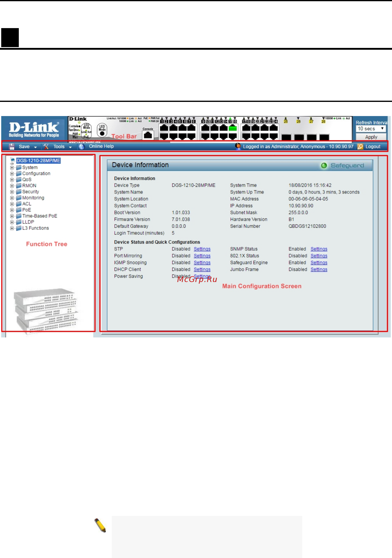This screenshot has width=392, height=558.
Task: Expand the L3 Functions folder plus box
Action: click(x=12, y=228)
